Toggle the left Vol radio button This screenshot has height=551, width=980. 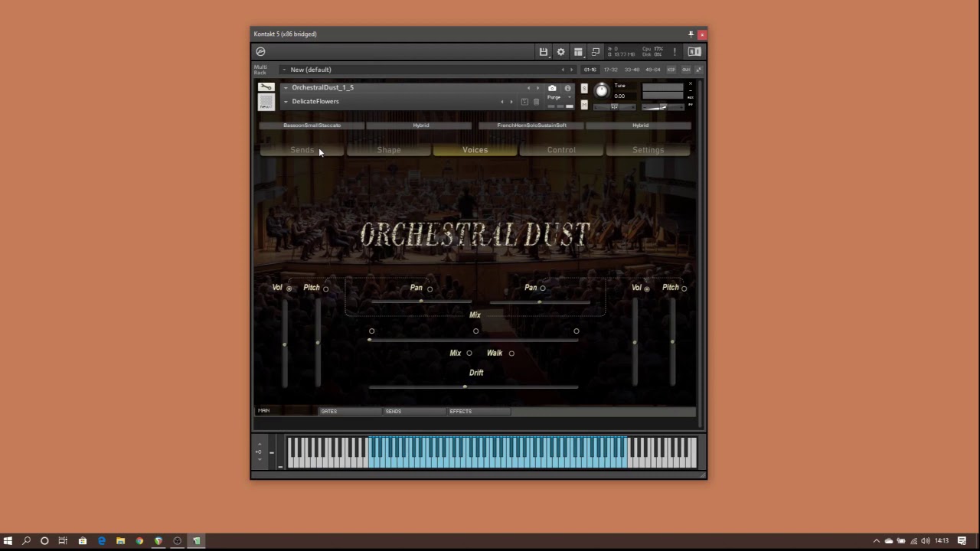click(289, 289)
